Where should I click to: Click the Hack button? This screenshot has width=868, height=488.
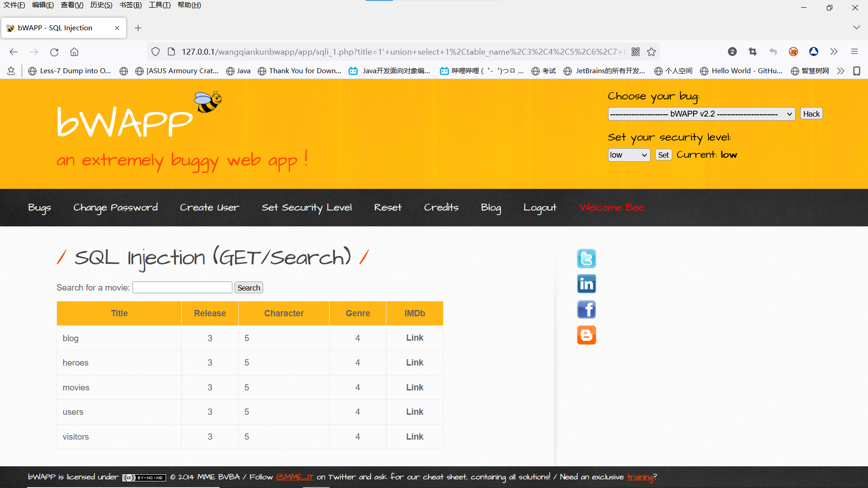(811, 113)
